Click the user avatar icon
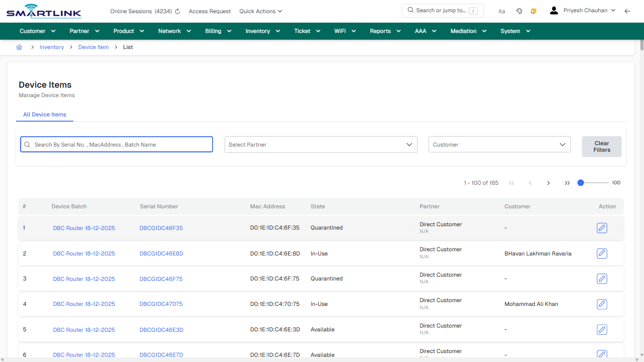The image size is (644, 362). click(x=553, y=10)
